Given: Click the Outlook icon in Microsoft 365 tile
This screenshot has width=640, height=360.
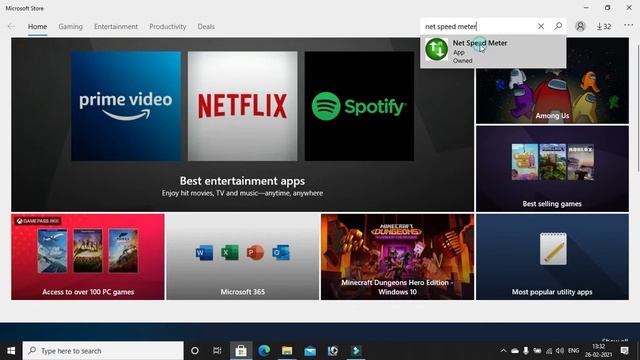Looking at the screenshot, I should coord(281,253).
